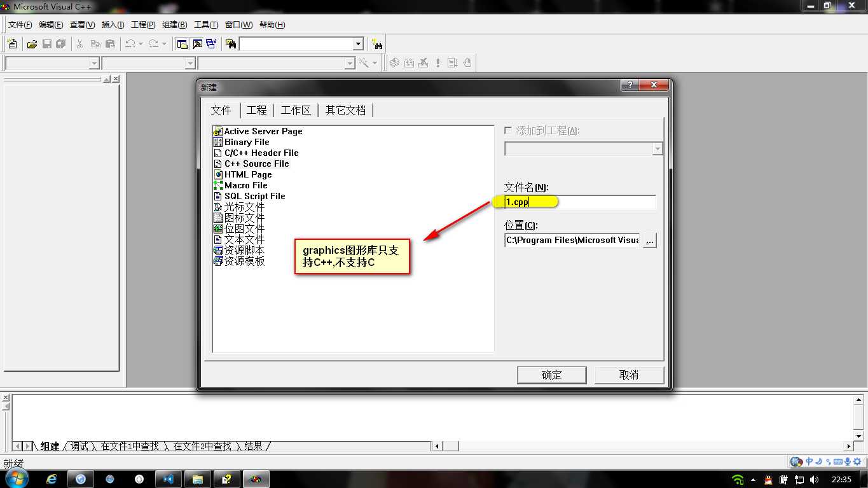Close the workspace pane with its x
The image size is (868, 488).
point(116,79)
